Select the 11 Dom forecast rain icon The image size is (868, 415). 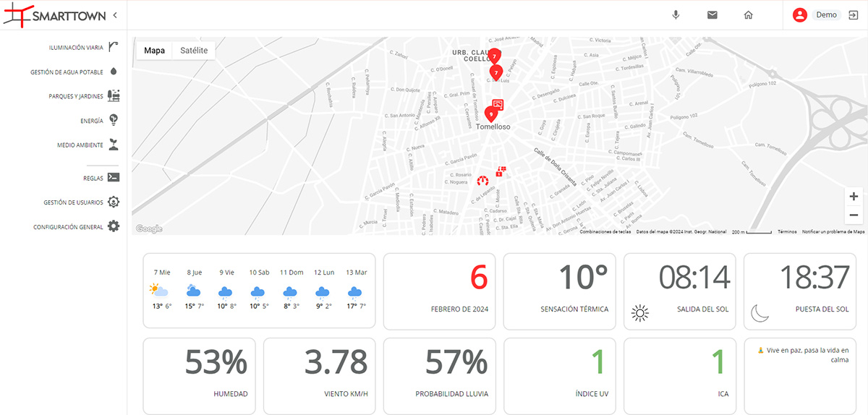pyautogui.click(x=290, y=291)
